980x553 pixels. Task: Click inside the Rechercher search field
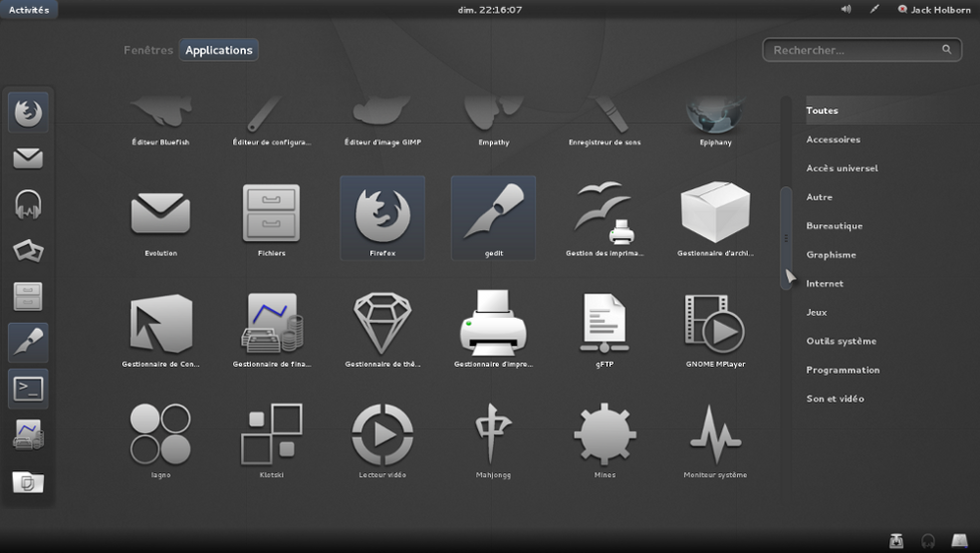pos(861,50)
